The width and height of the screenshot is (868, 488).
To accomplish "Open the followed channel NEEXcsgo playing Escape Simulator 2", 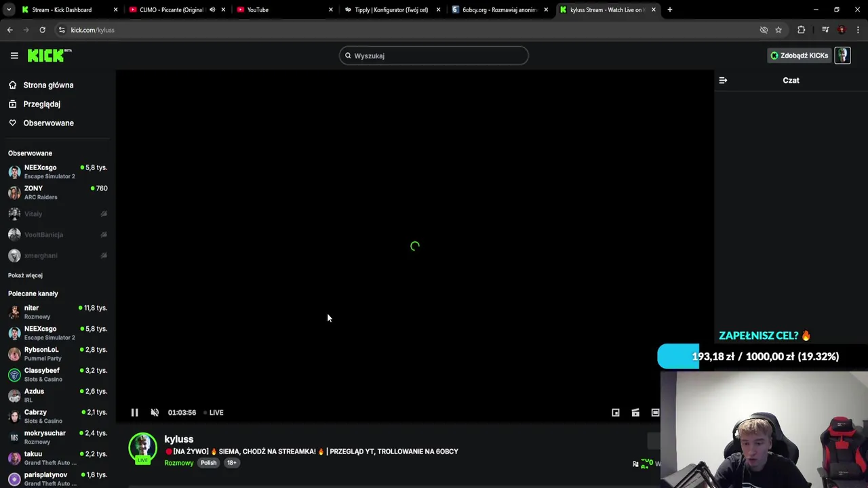I will pyautogui.click(x=58, y=171).
